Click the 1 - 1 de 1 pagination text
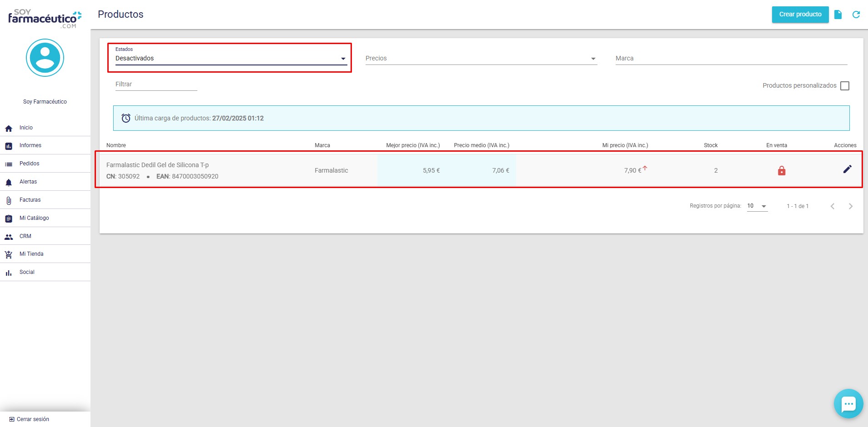 coord(798,206)
